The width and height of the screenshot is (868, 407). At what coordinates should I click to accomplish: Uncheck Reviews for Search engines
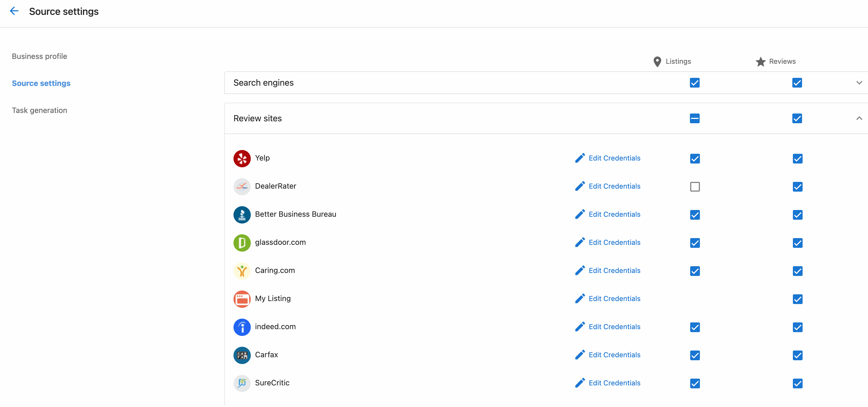(x=797, y=82)
